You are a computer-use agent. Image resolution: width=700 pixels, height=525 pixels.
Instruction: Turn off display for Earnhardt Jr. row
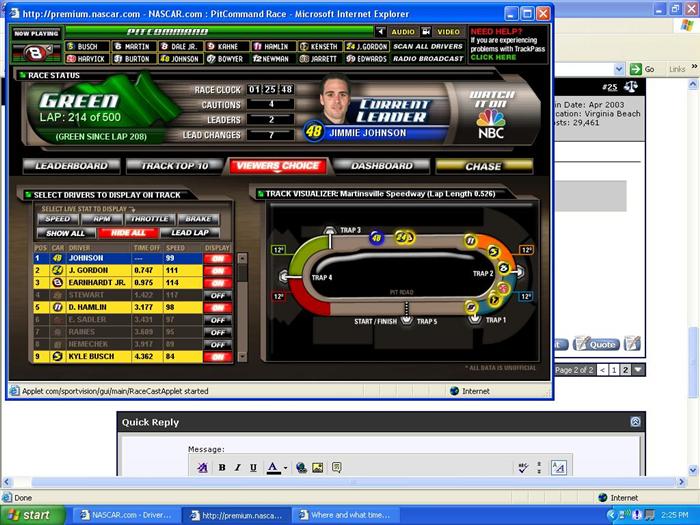218,283
